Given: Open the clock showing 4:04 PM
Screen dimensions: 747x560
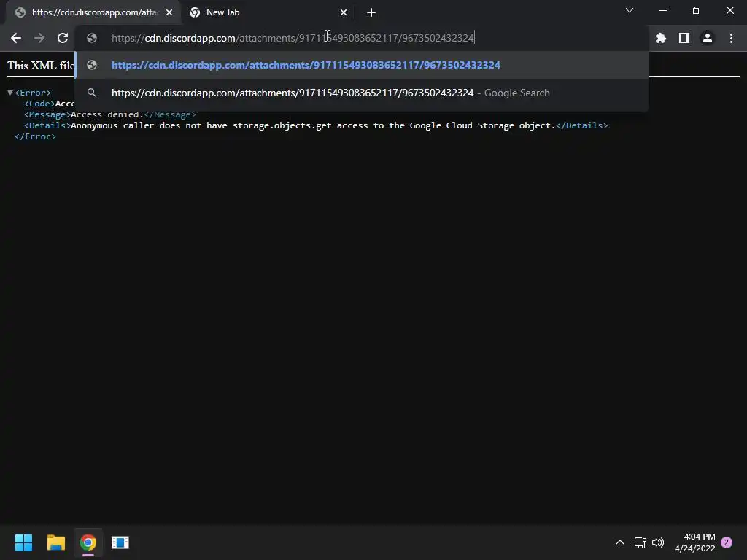Looking at the screenshot, I should [x=694, y=542].
